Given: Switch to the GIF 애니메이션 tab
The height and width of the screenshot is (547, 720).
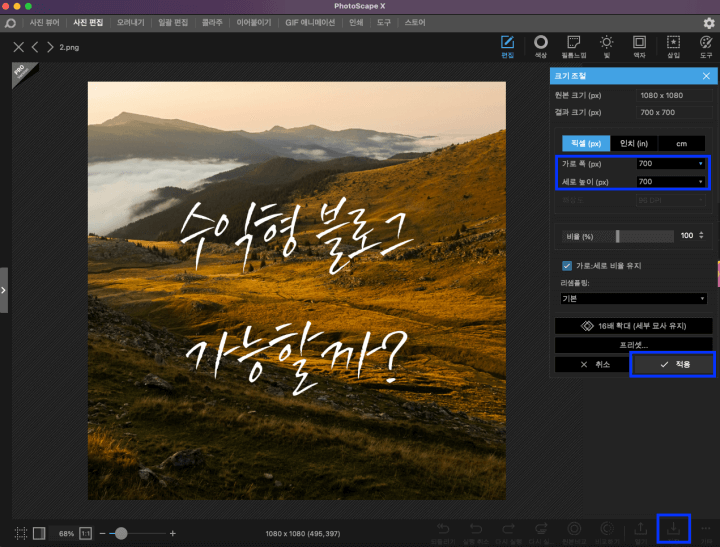Looking at the screenshot, I should point(310,23).
